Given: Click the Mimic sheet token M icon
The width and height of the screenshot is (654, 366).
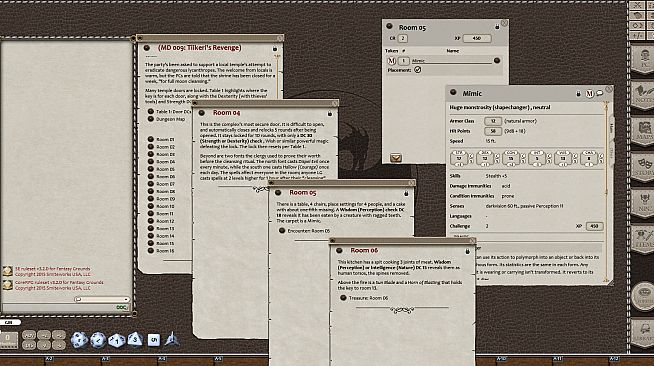Looking at the screenshot, I should pyautogui.click(x=589, y=94).
